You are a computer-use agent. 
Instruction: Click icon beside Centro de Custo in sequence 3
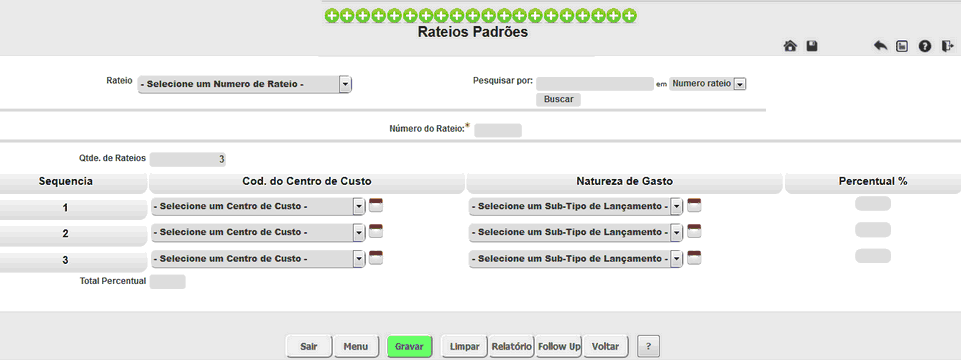pyautogui.click(x=376, y=257)
